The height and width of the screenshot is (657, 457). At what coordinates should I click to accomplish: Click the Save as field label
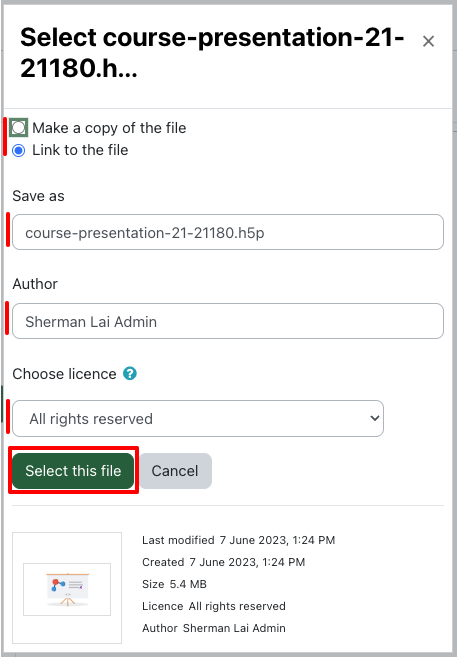click(x=39, y=196)
